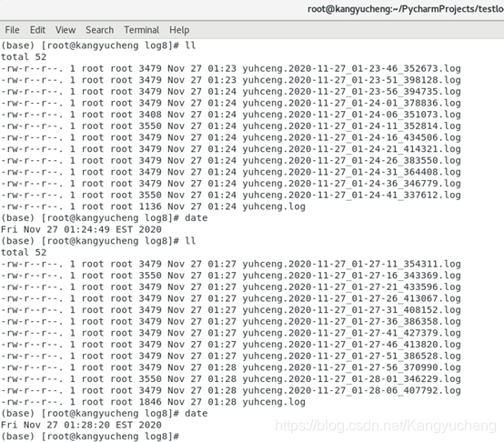Click filename yuhceng.2020-11-27_01-28-01_346229.log
Viewport: 504px width, 442px height.
(x=351, y=379)
